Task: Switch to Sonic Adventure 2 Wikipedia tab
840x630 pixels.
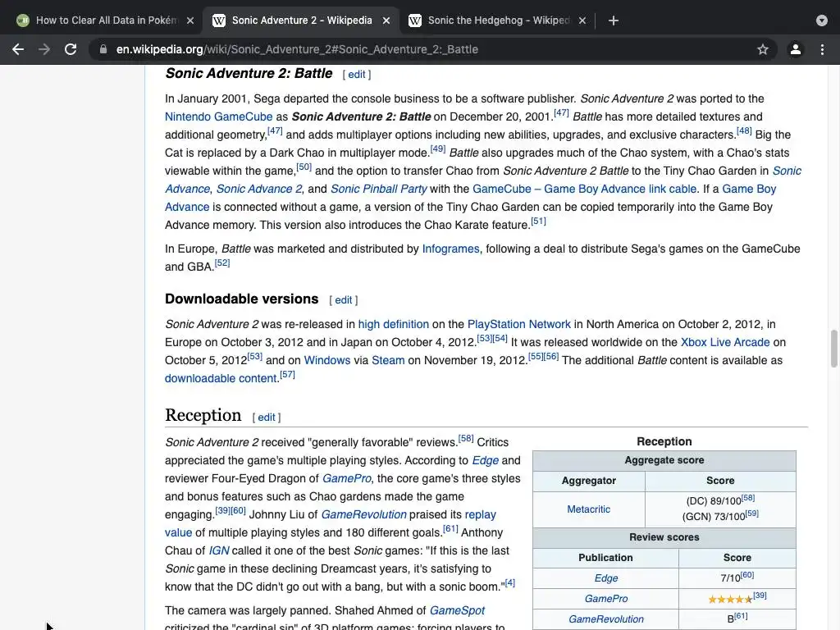Action: coord(302,21)
